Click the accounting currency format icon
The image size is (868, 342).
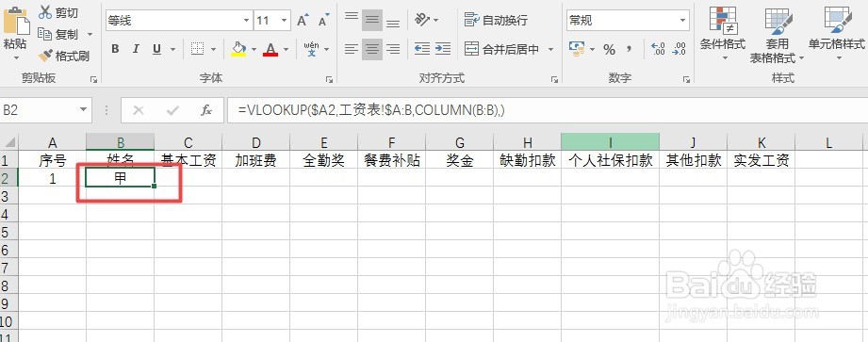click(x=577, y=49)
